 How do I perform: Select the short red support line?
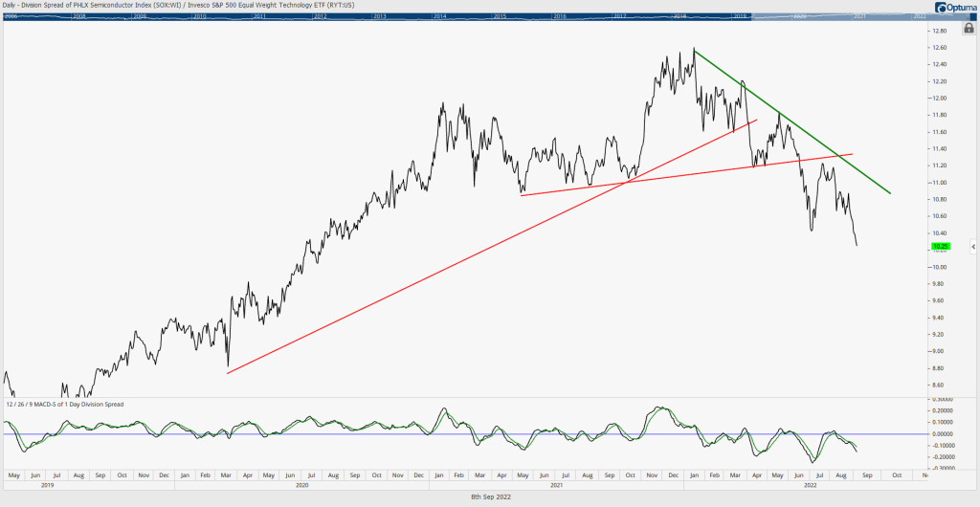click(x=686, y=175)
